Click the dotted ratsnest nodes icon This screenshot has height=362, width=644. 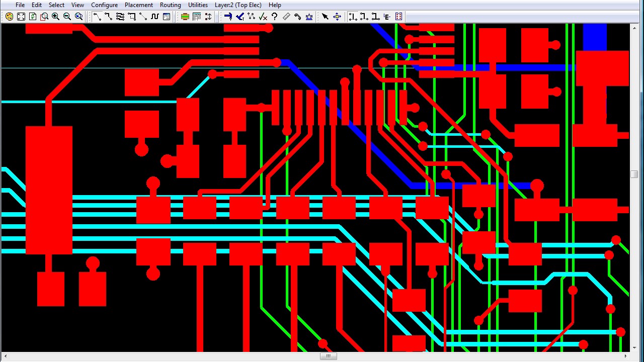click(251, 17)
